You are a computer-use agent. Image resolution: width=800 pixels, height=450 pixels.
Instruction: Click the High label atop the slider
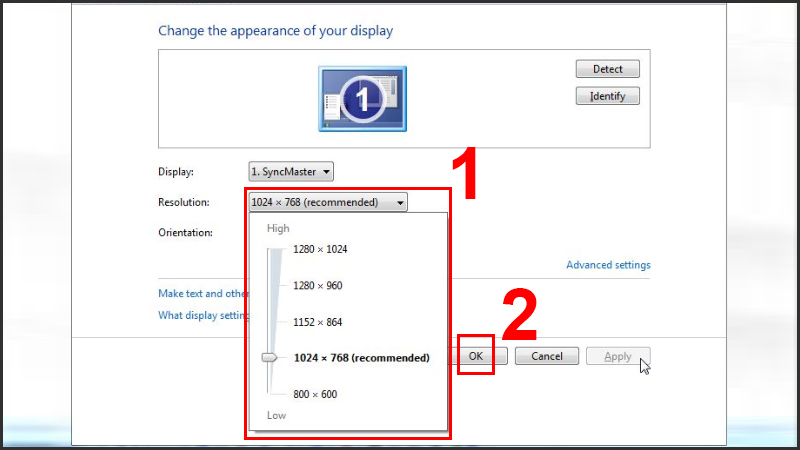[x=277, y=229]
